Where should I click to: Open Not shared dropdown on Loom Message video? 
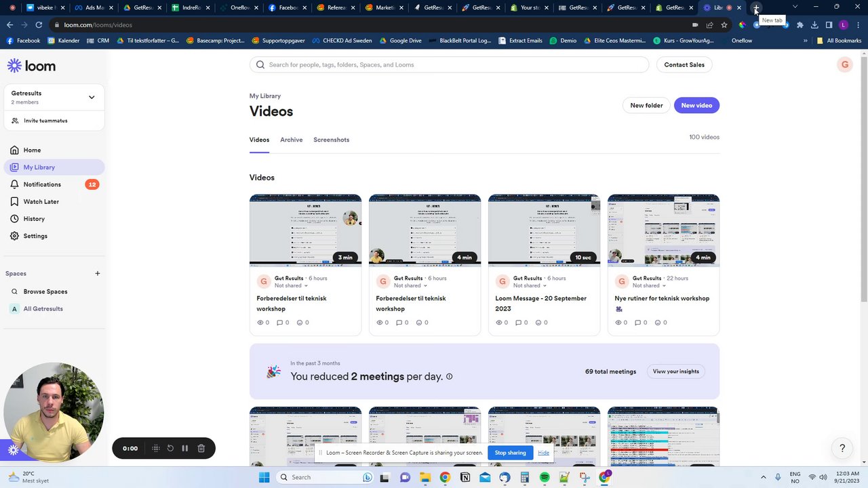click(530, 285)
